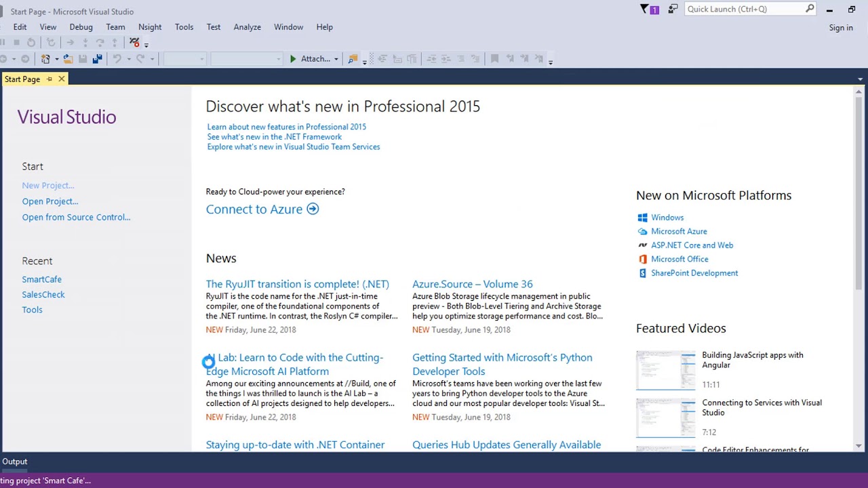
Task: Open the Output panel tab
Action: (14, 462)
